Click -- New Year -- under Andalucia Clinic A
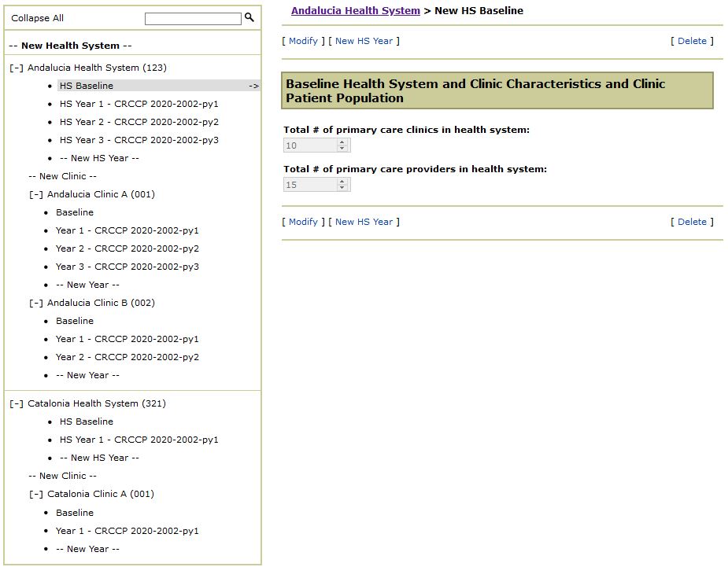The width and height of the screenshot is (728, 578). (x=87, y=285)
